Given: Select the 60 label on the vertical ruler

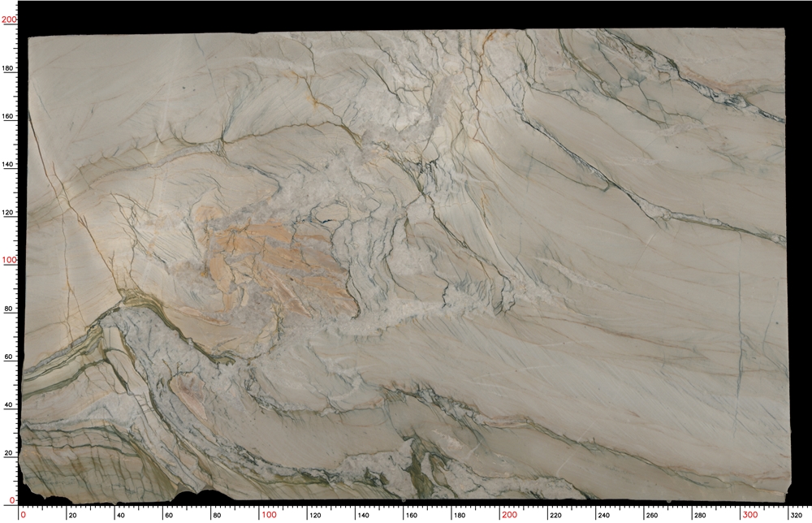Looking at the screenshot, I should pos(9,357).
